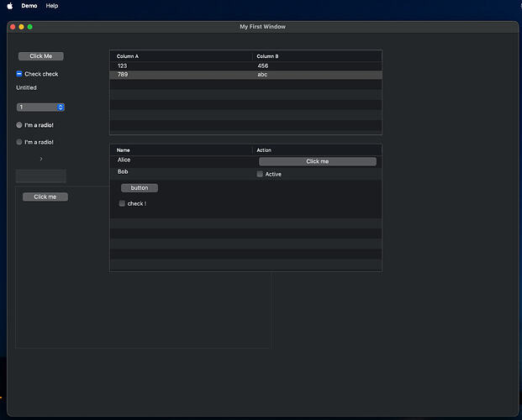Click the 'Click me' button in Alice's row

coord(318,161)
